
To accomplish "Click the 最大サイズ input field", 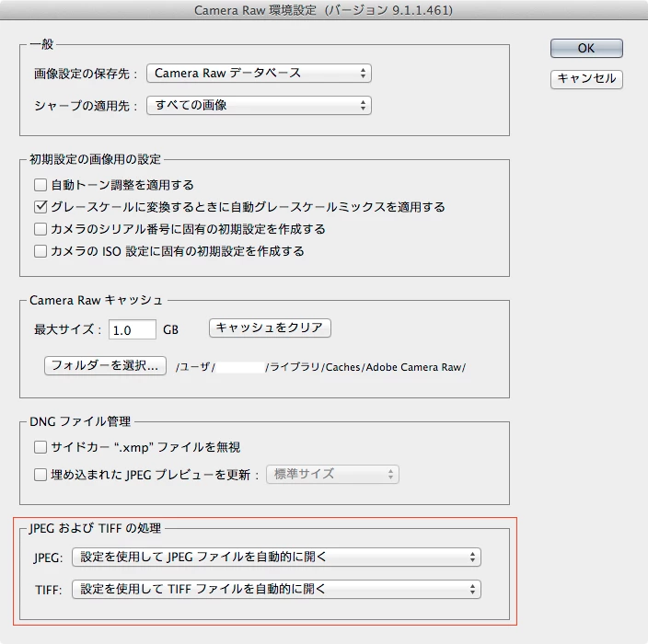I will pyautogui.click(x=133, y=329).
